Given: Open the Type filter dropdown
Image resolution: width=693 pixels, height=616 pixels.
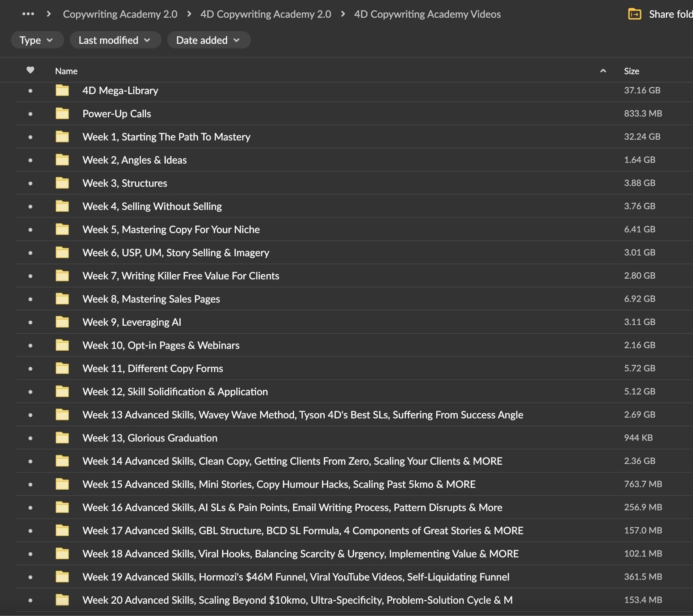Looking at the screenshot, I should 37,40.
